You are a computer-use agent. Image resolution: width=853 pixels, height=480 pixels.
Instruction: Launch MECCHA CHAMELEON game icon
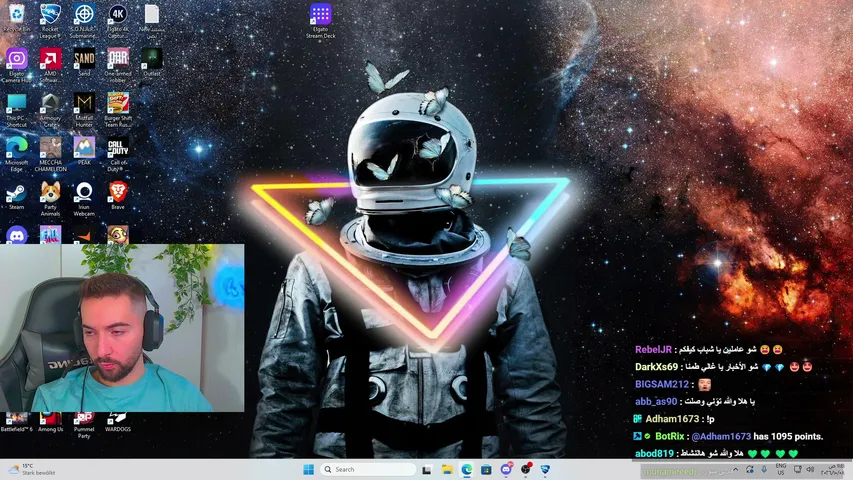(50, 155)
